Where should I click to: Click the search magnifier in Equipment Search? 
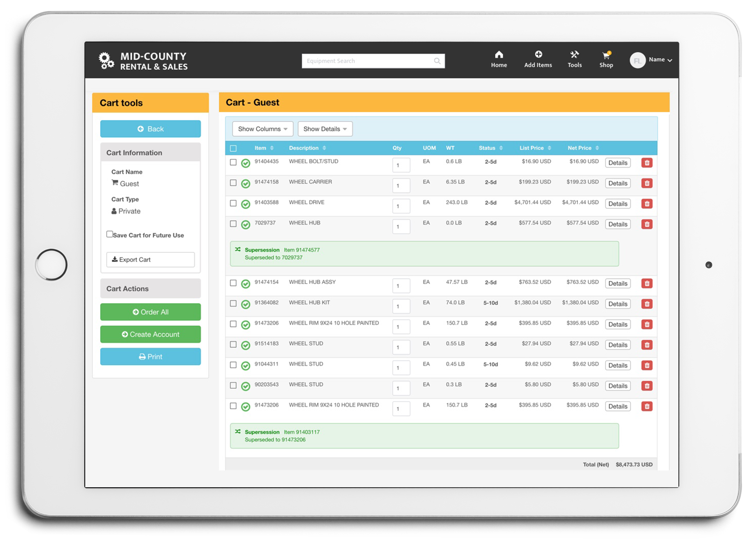(x=437, y=61)
